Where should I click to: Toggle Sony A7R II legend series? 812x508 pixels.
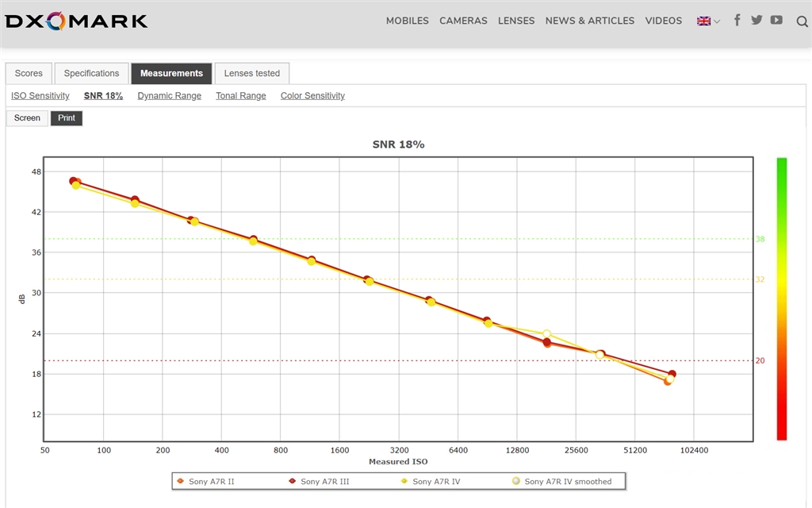pyautogui.click(x=205, y=482)
